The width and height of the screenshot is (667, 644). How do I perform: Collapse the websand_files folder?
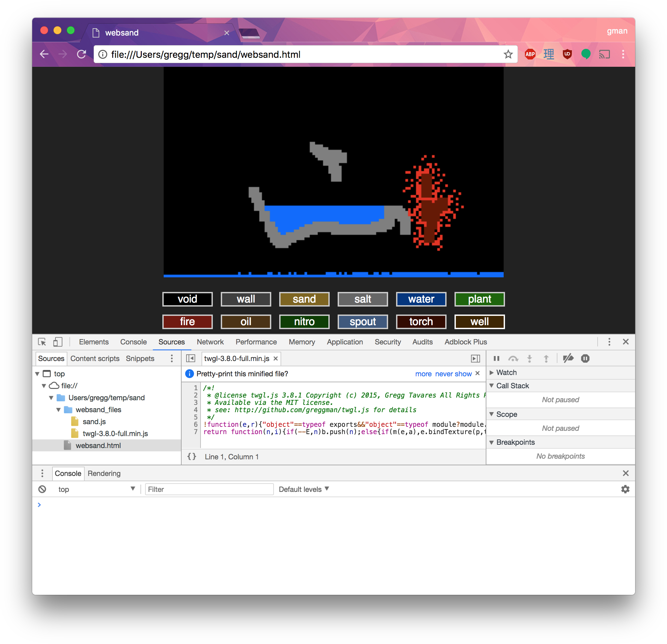point(58,410)
